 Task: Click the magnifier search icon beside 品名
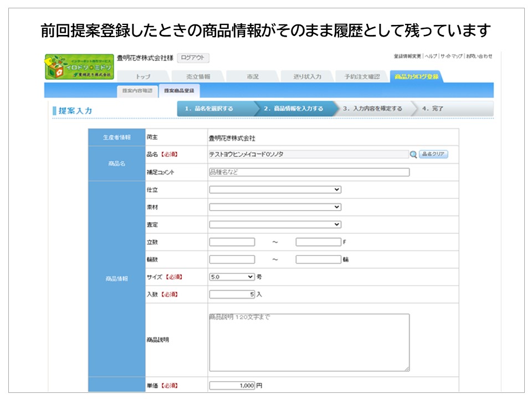[x=413, y=155]
